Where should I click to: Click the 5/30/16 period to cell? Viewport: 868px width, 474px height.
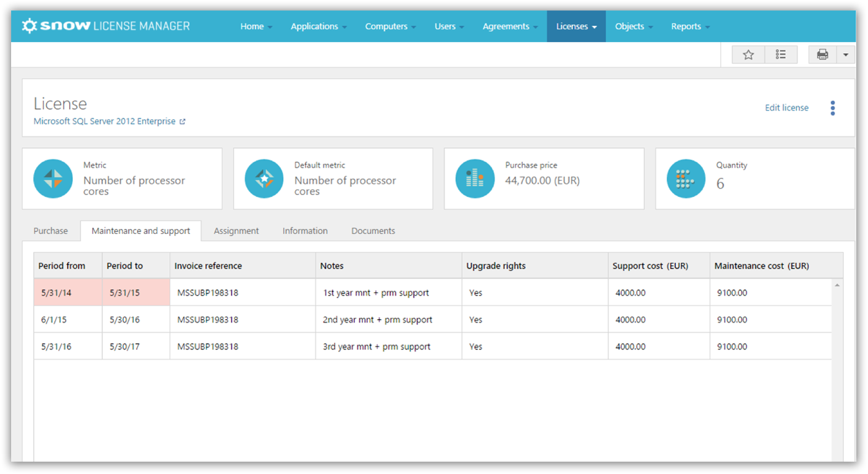[x=136, y=320]
